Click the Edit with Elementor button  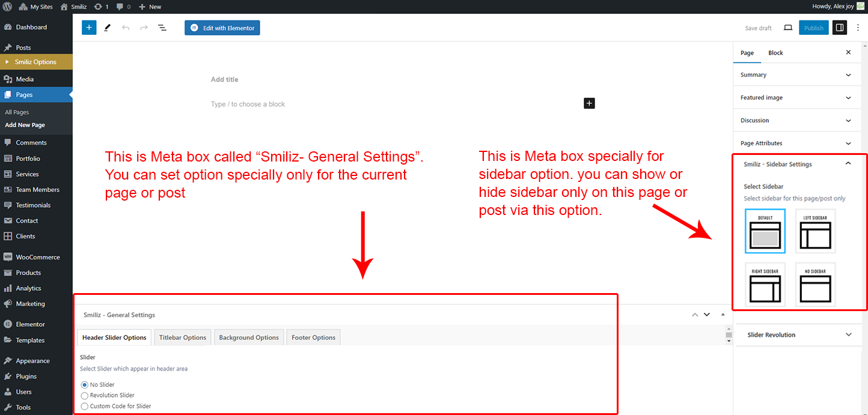pos(222,28)
